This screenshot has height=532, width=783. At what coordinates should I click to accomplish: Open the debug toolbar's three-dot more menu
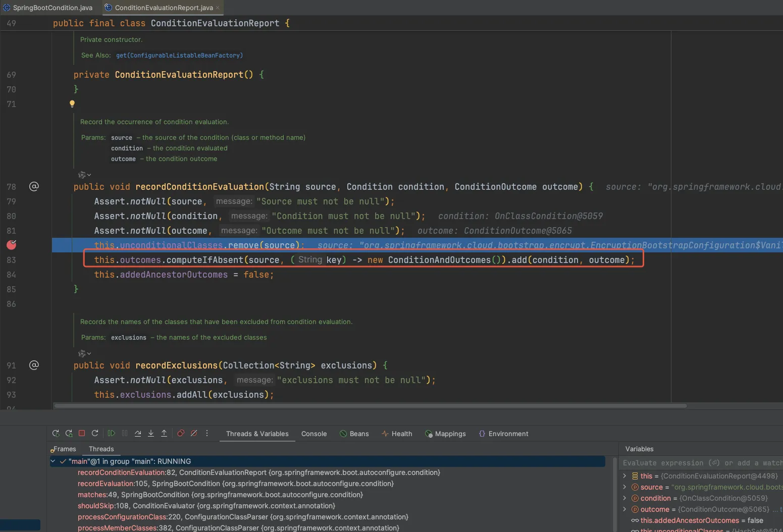tap(207, 433)
